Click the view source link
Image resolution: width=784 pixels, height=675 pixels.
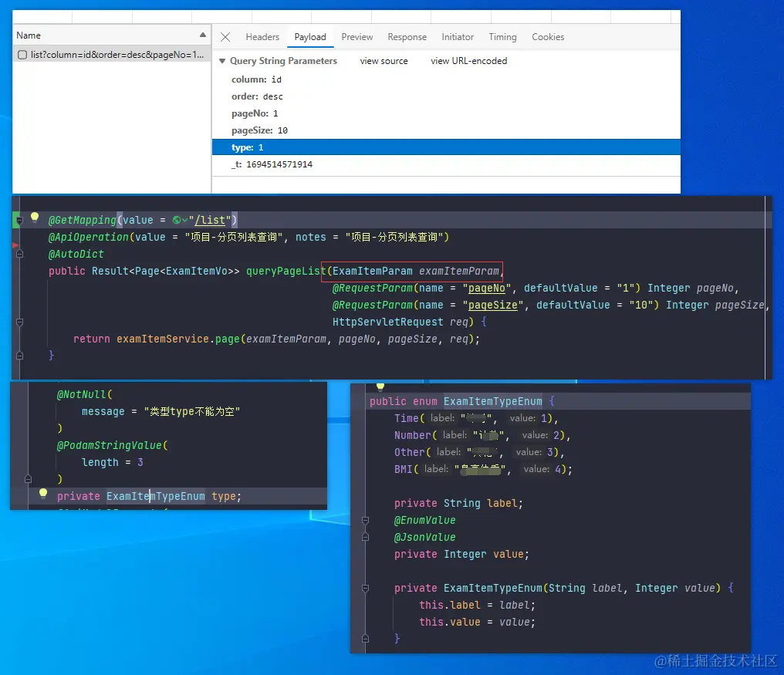coord(384,61)
